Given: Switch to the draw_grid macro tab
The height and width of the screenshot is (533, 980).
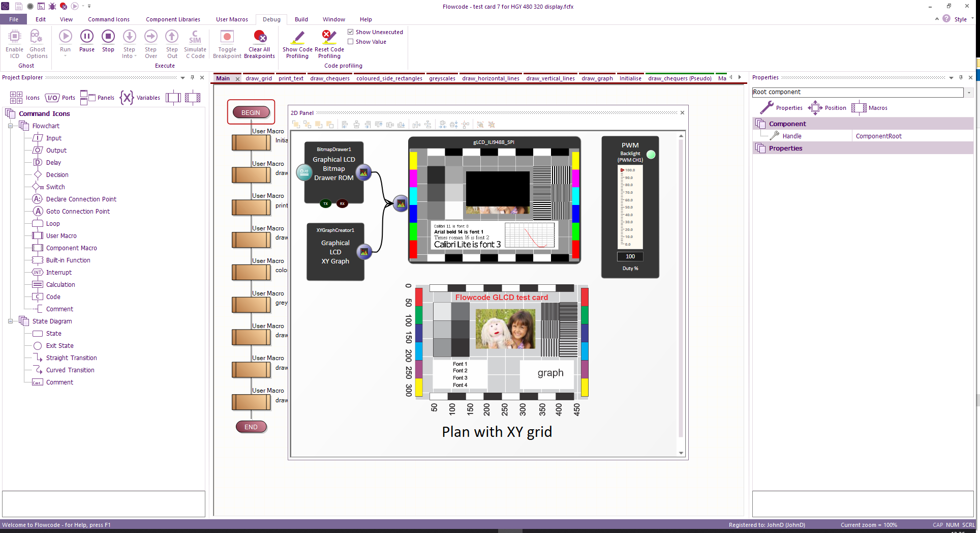Looking at the screenshot, I should pos(259,78).
